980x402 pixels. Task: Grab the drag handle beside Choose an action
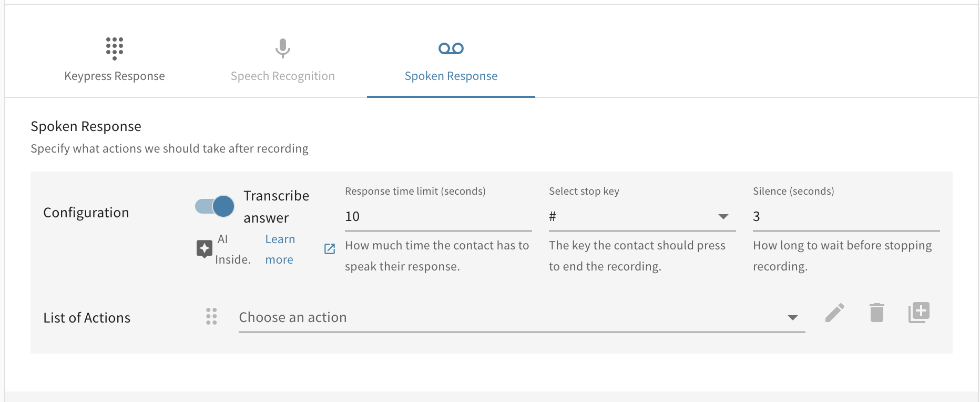click(211, 316)
